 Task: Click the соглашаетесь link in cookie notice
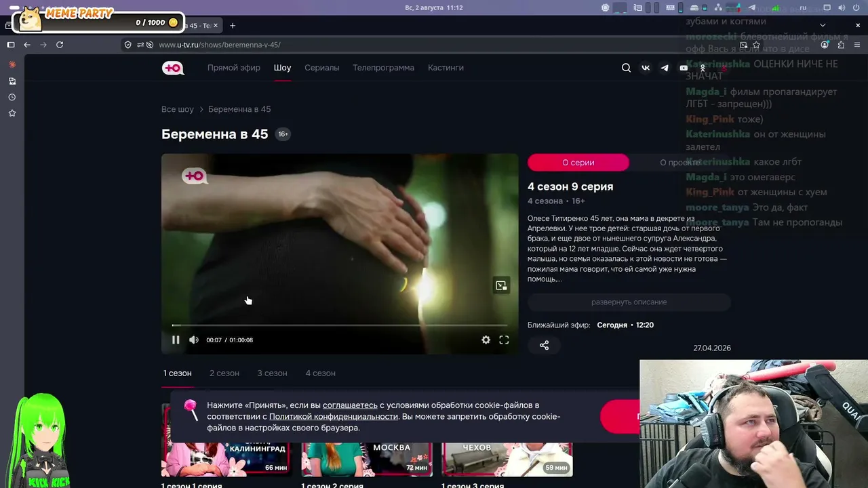(350, 405)
